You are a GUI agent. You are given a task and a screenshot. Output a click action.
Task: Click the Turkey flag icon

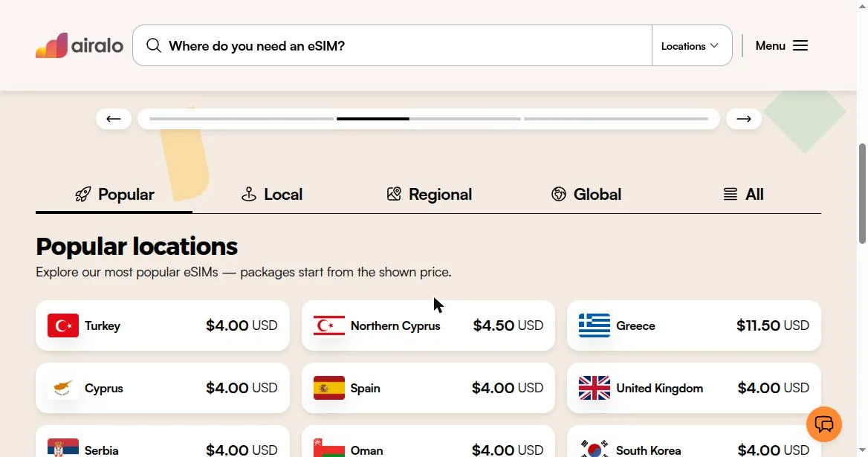click(x=63, y=325)
